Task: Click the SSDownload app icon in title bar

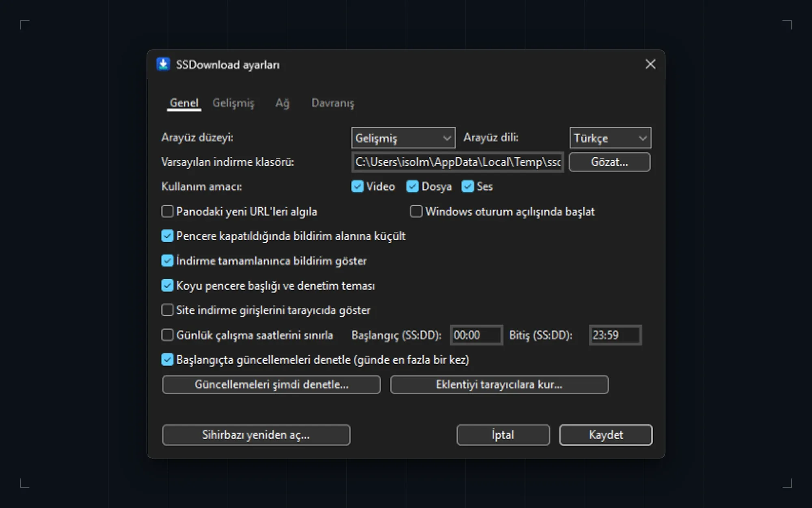Action: point(163,64)
